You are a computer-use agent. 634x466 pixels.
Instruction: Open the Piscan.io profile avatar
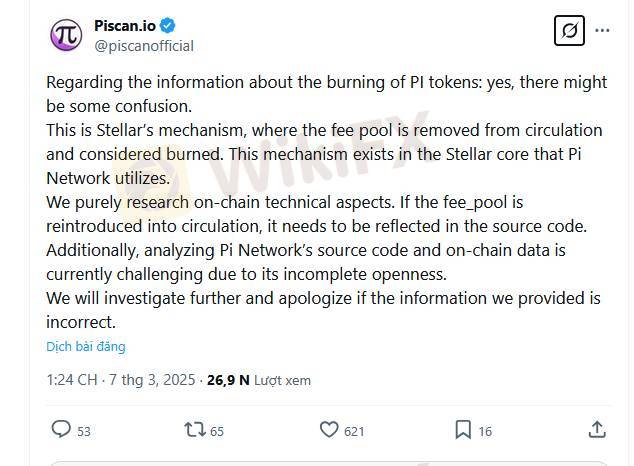click(x=66, y=35)
